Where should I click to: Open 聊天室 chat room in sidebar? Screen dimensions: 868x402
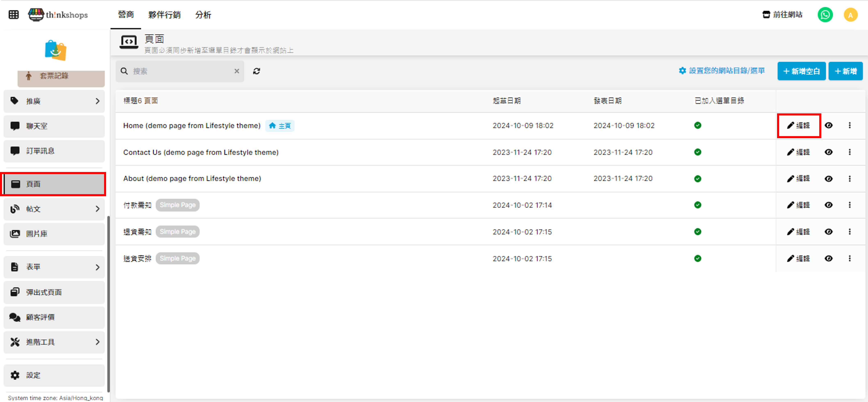[54, 126]
